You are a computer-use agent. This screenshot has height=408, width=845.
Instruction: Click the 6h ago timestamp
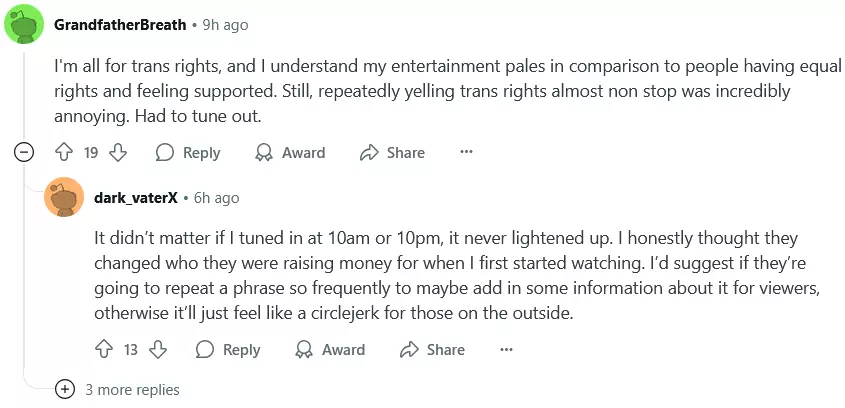(216, 198)
